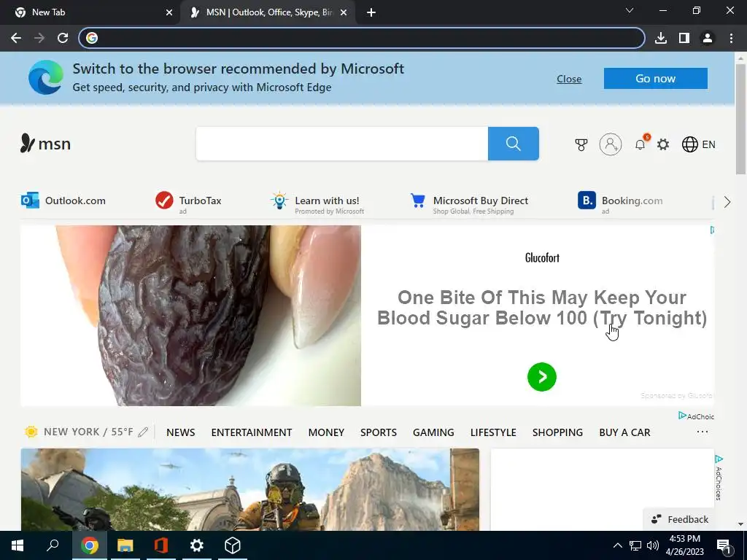The image size is (747, 560).
Task: Open Microsoft Buy Direct shortcut
Action: 469,203
